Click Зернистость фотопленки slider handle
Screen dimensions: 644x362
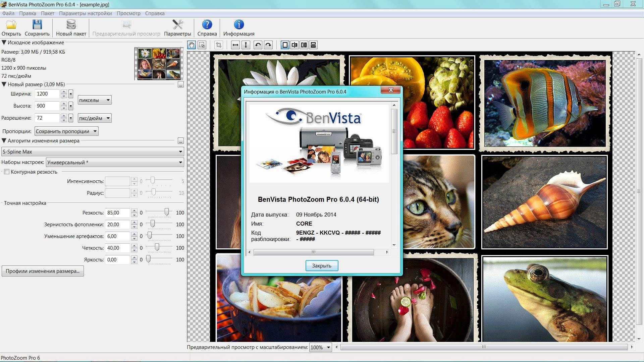153,224
